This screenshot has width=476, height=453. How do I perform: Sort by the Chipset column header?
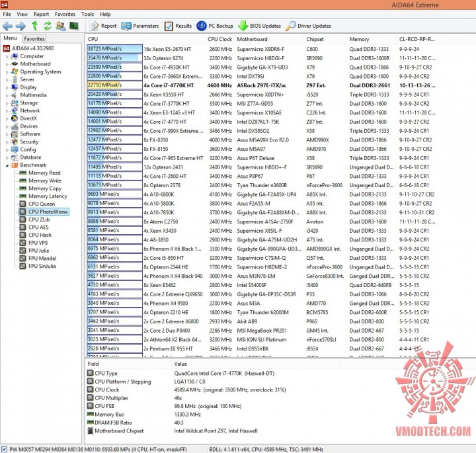[x=325, y=39]
